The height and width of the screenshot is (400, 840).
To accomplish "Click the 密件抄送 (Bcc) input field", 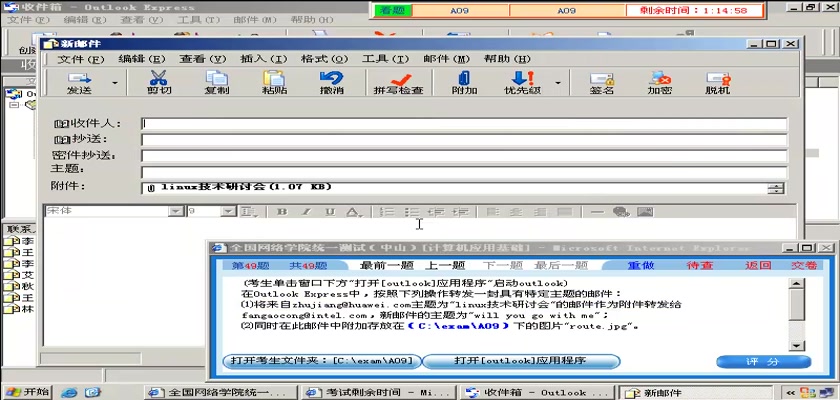I will [x=464, y=156].
